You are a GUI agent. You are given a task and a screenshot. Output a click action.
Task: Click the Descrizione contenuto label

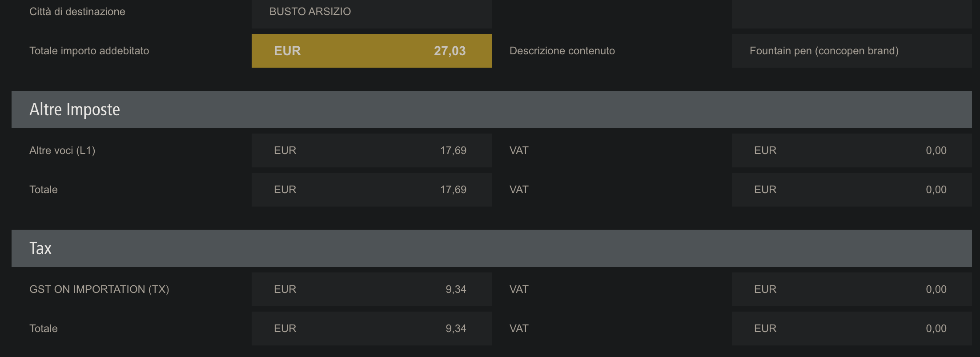point(562,51)
